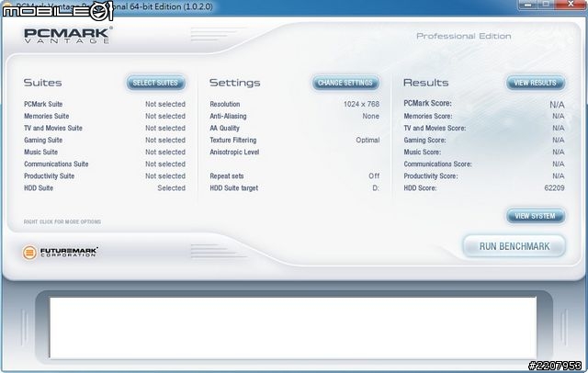Select the Communications Suite label
588x373 pixels.
pyautogui.click(x=56, y=164)
